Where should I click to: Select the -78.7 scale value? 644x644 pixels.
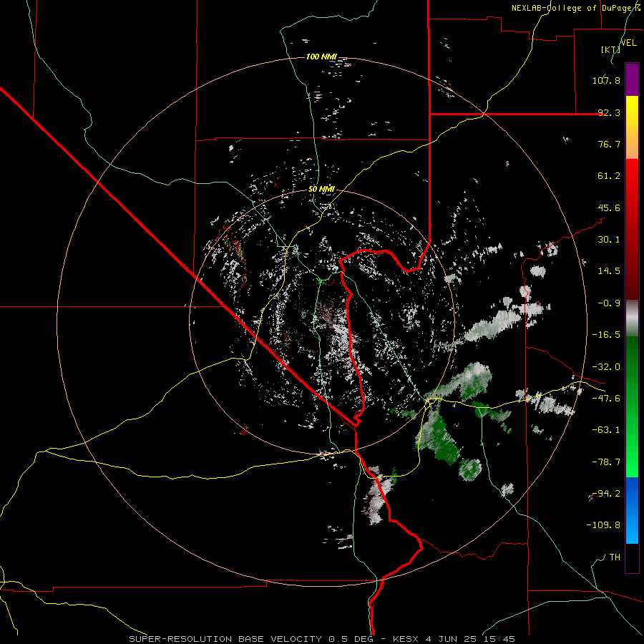(606, 462)
